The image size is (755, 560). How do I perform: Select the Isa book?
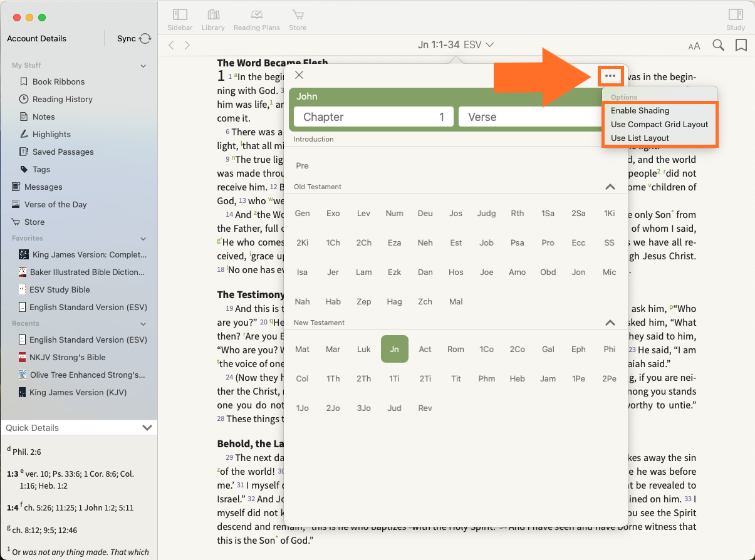click(302, 272)
